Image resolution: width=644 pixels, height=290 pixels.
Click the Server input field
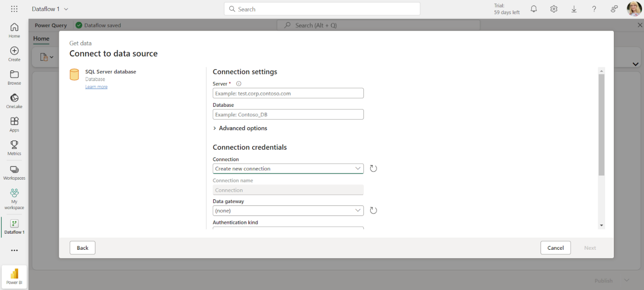pyautogui.click(x=288, y=93)
